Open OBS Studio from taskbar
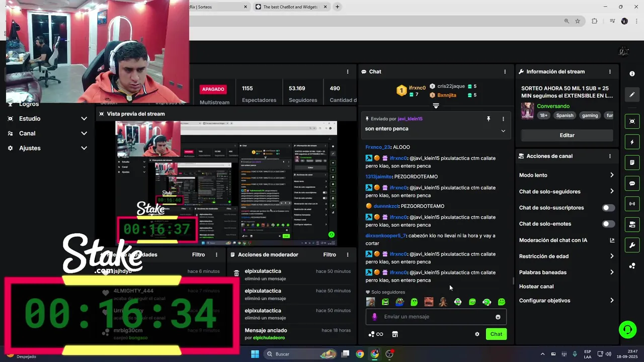The image size is (644, 362). click(x=389, y=354)
